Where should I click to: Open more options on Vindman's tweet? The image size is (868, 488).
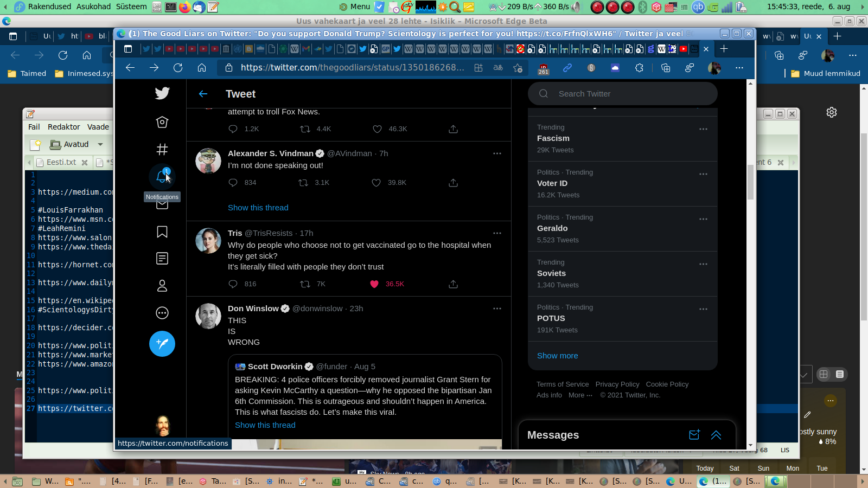click(497, 153)
